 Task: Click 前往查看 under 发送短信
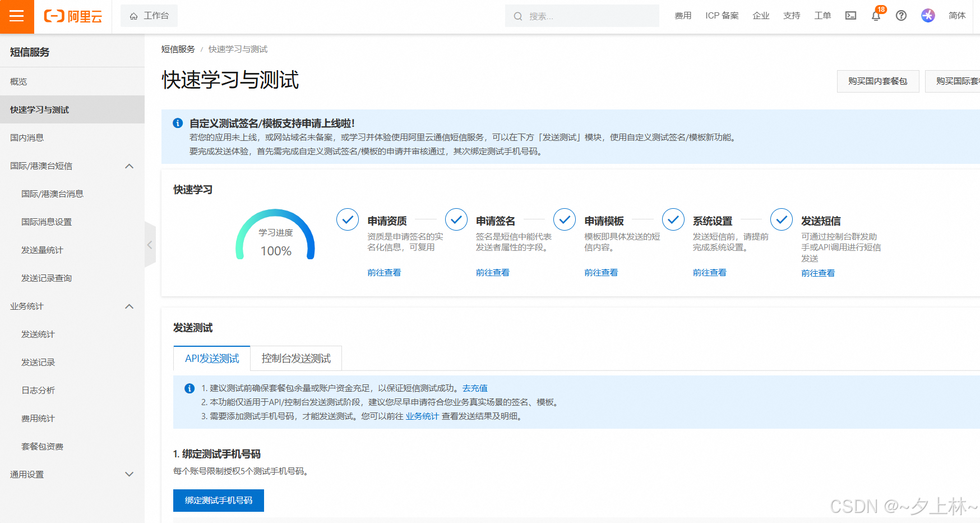[818, 273]
